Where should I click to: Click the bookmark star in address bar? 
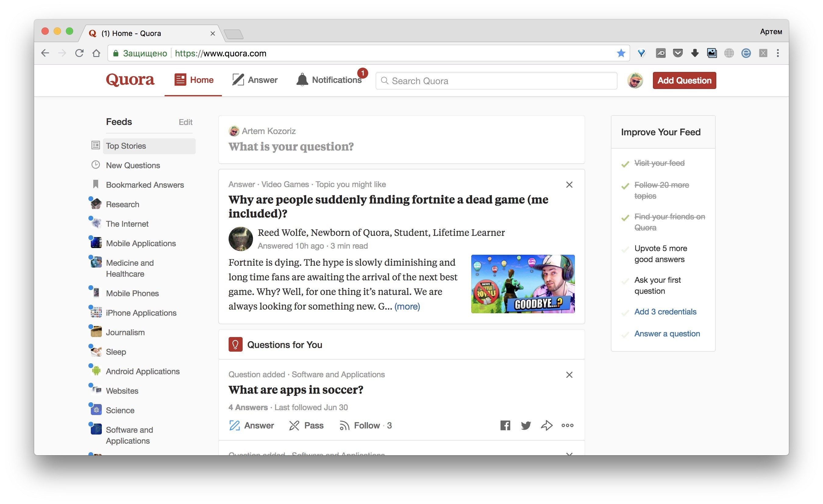coord(621,53)
